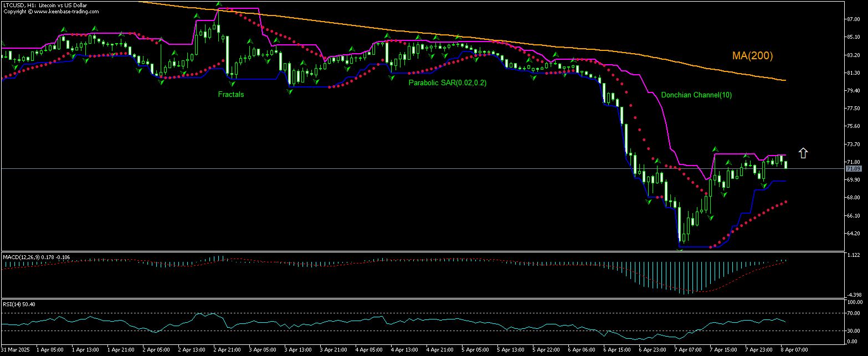Click the white up arrow signal icon
Screen dimensions: 868x356
coord(803,153)
